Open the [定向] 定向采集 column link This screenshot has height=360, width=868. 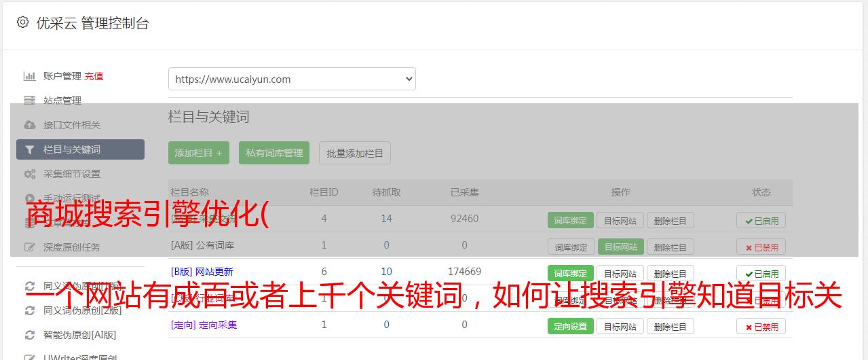[x=204, y=325]
